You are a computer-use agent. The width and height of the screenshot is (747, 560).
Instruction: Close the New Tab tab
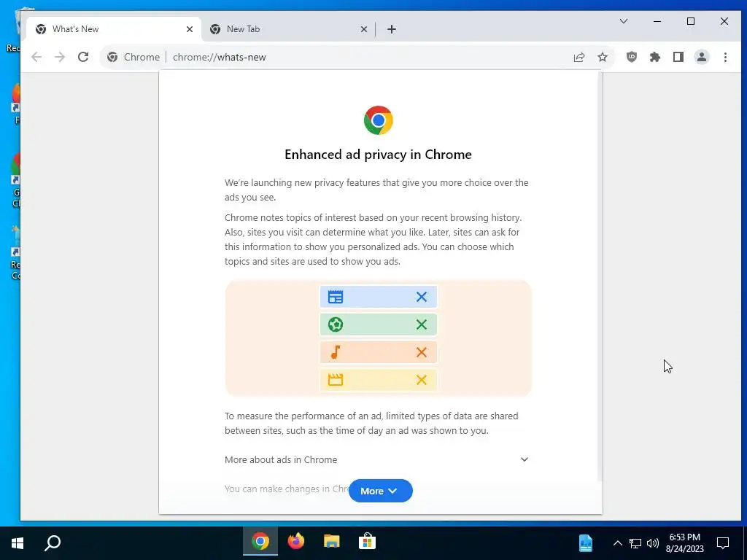tap(364, 29)
